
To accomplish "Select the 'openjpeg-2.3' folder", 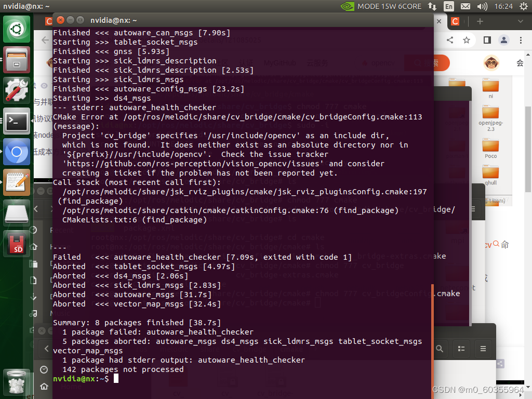I will [490, 118].
